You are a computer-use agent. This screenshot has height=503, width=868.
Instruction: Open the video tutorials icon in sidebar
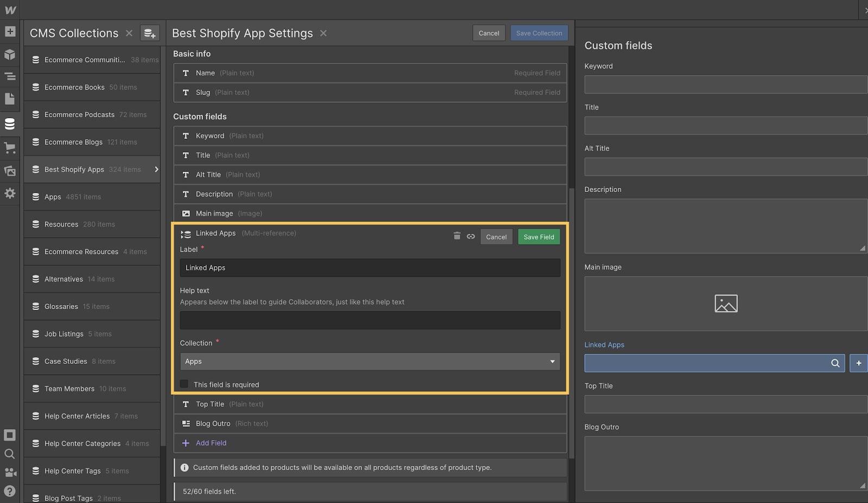pyautogui.click(x=10, y=473)
